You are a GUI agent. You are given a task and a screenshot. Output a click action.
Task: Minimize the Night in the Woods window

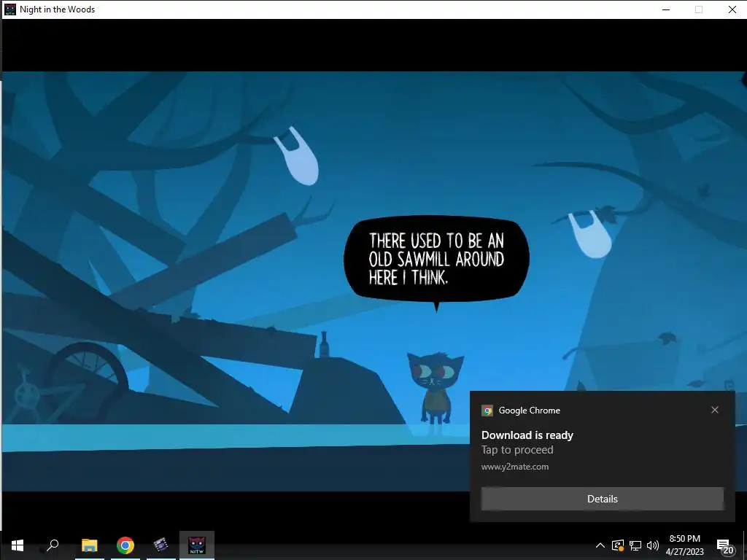coord(666,9)
